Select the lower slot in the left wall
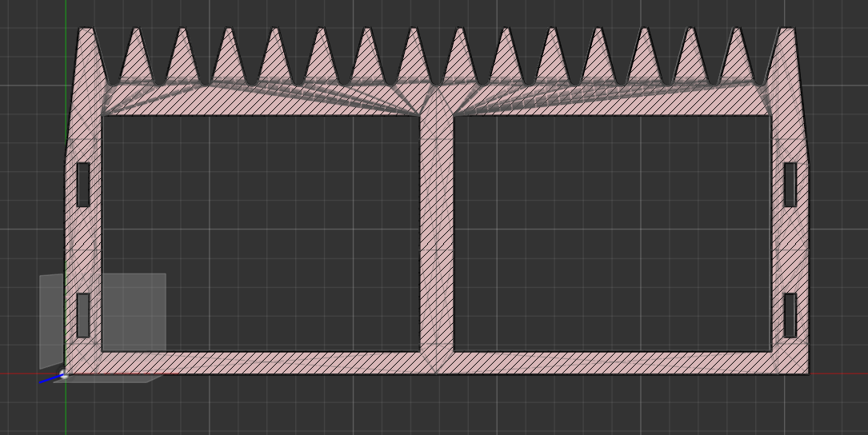This screenshot has width=868, height=435. [83, 315]
